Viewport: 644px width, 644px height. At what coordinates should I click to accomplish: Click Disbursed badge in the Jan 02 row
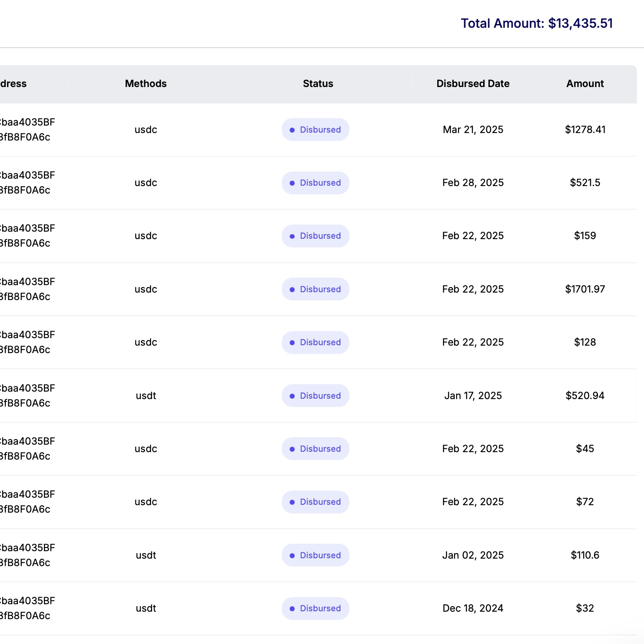tap(315, 555)
